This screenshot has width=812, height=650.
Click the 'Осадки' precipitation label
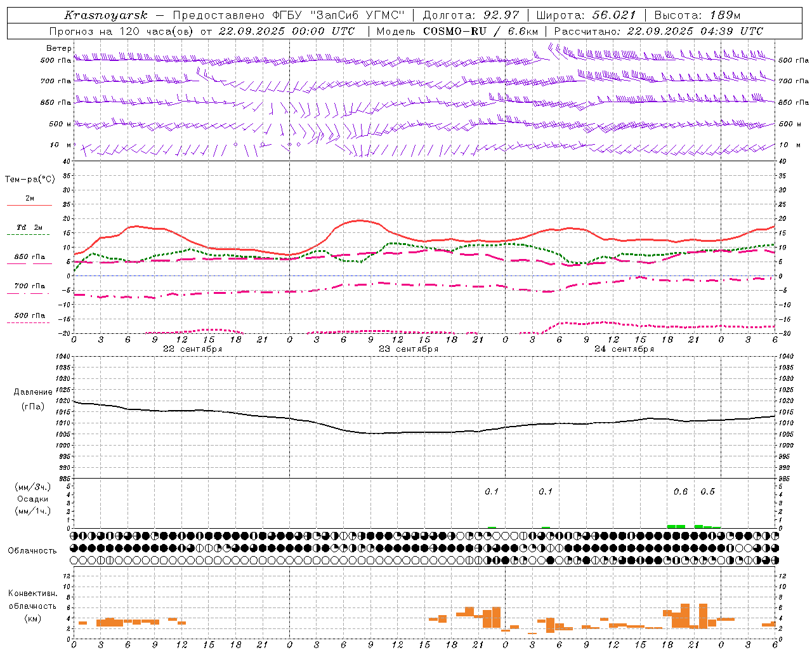click(x=33, y=499)
